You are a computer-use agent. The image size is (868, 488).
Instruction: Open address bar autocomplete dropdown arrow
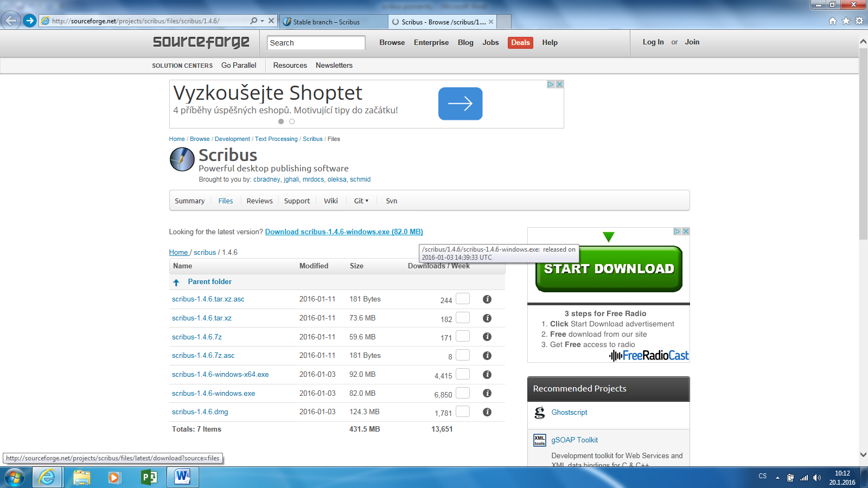(x=263, y=21)
